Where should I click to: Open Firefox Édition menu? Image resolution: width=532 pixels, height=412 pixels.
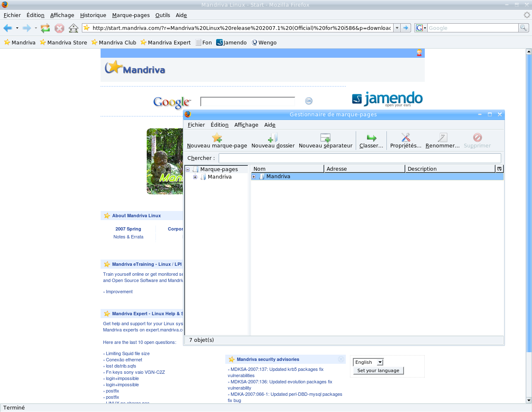point(35,15)
